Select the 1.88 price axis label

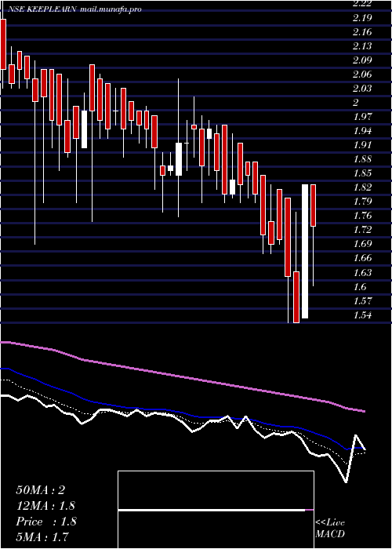coord(362,159)
